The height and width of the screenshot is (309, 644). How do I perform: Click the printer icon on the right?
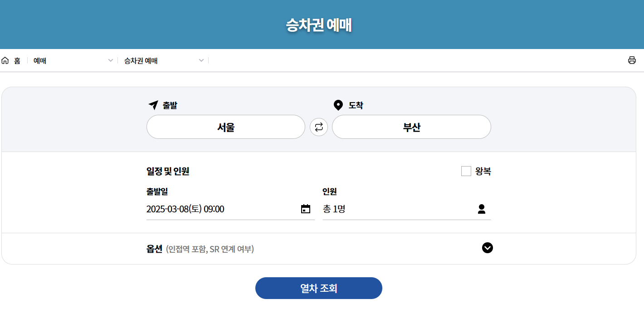(x=632, y=60)
